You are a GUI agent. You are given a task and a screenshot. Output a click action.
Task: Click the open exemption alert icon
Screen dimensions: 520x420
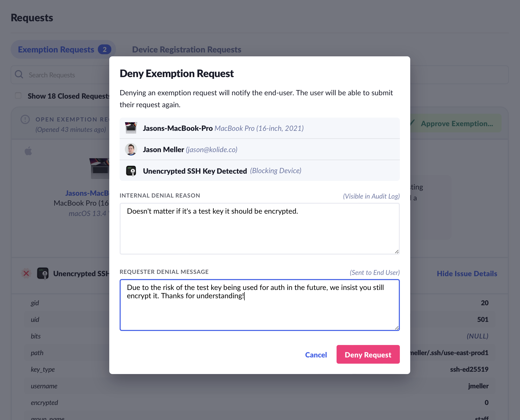click(25, 119)
